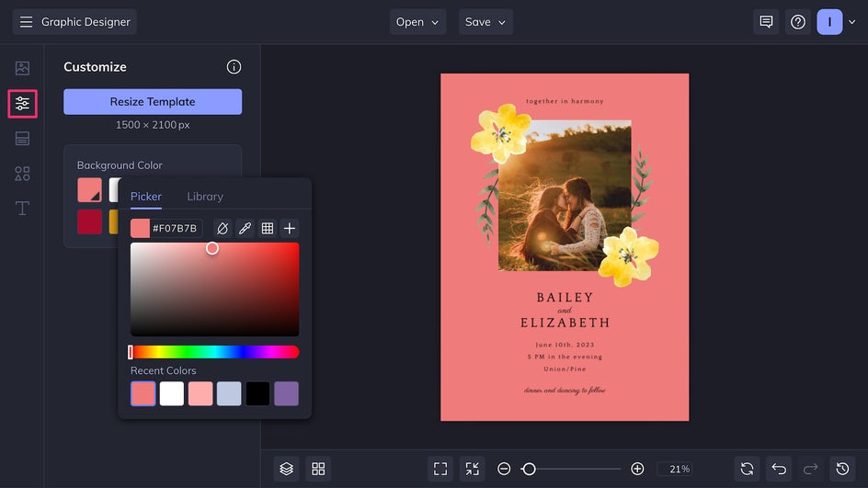Select the ELIZABETH text on the invitation
This screenshot has width=868, height=488.
pyautogui.click(x=565, y=323)
